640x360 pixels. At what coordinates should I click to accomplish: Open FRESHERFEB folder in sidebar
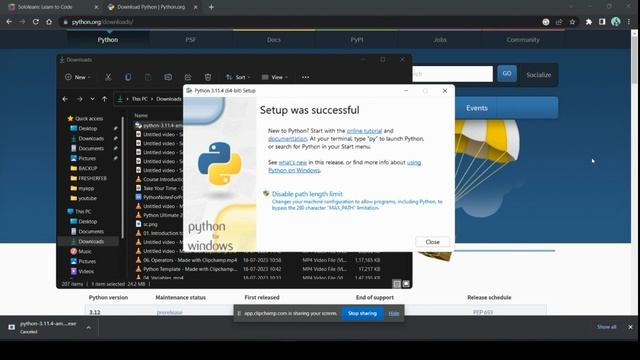coord(88,178)
